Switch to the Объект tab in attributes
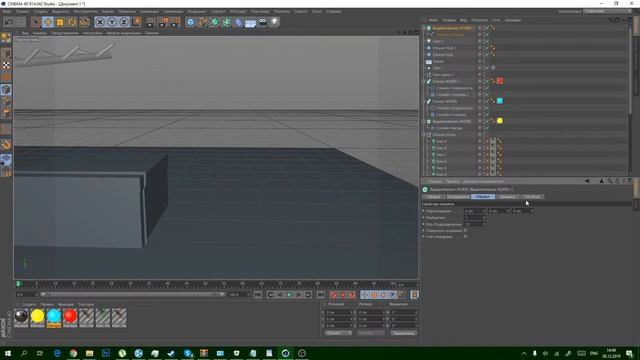This screenshot has width=640, height=360. click(483, 197)
